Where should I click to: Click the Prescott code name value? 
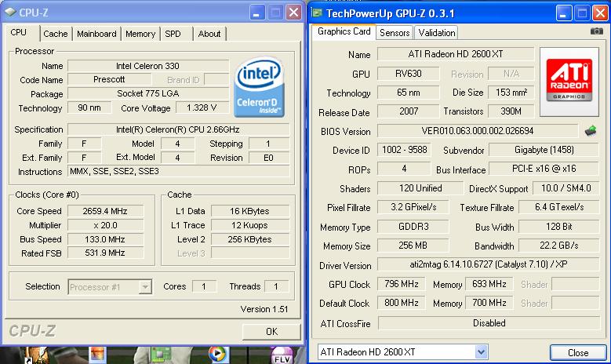(x=110, y=79)
